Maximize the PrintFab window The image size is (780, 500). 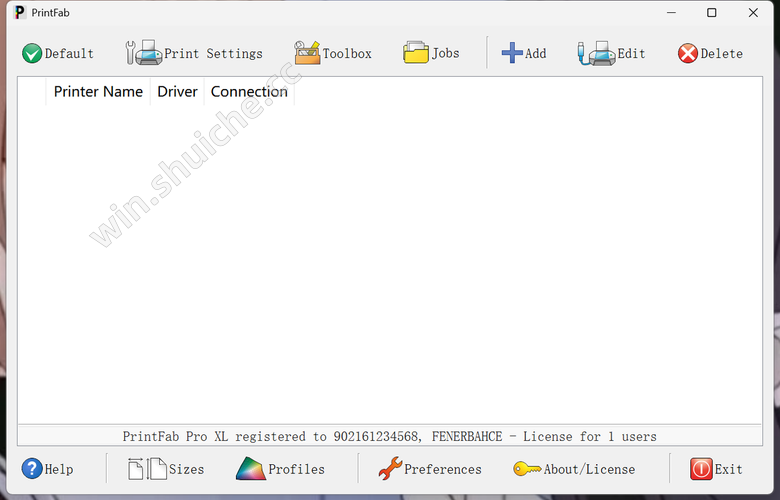(712, 12)
